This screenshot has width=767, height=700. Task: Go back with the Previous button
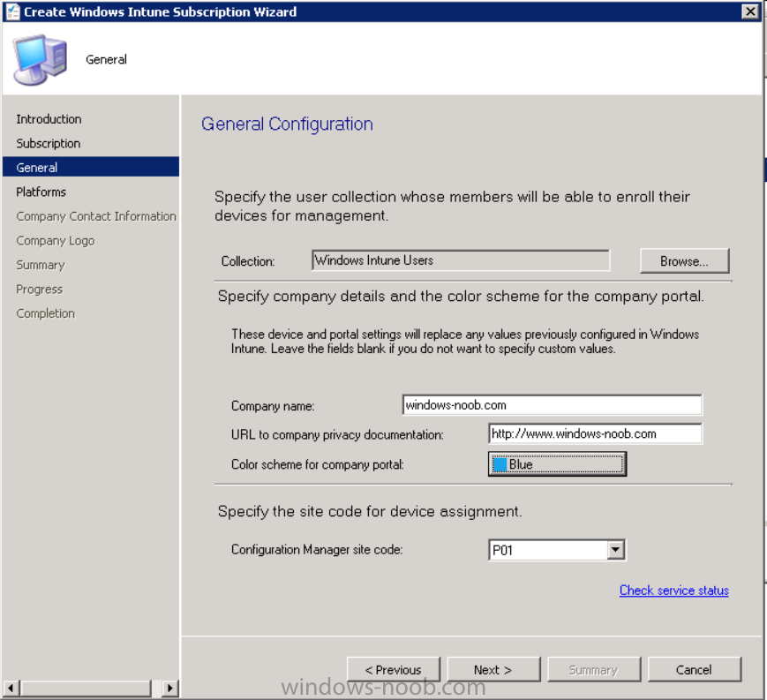tap(394, 670)
